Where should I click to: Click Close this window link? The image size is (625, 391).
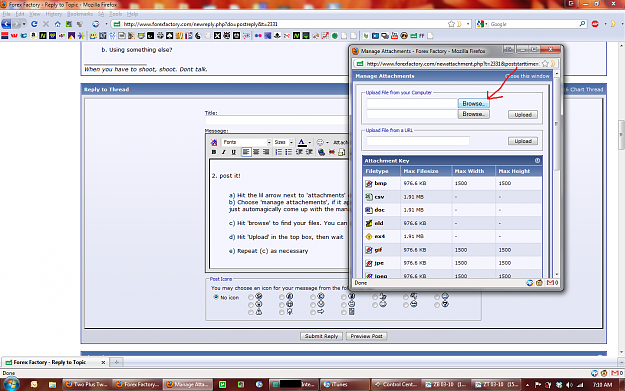(x=527, y=76)
